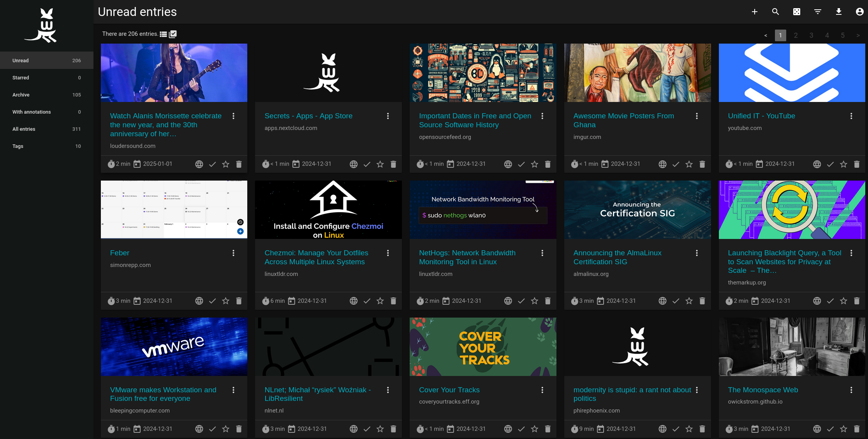This screenshot has width=868, height=439.
Task: Open the VMware thumbnail image
Action: pyautogui.click(x=174, y=346)
